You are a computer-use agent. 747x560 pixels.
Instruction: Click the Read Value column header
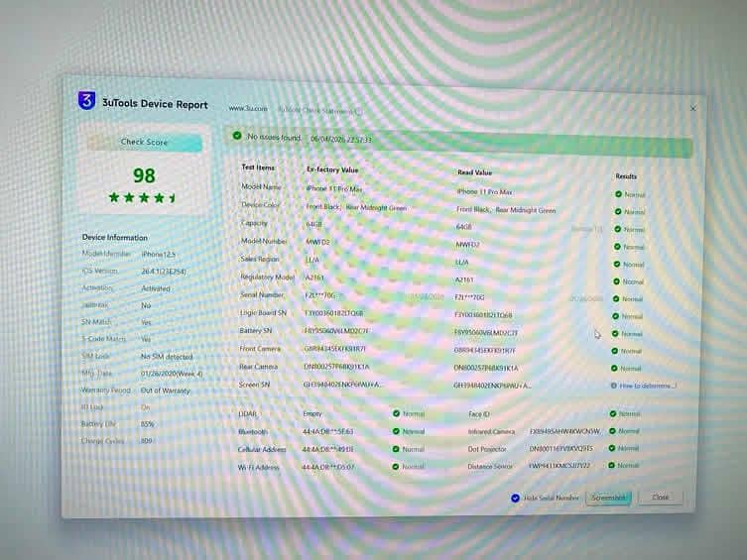tap(474, 172)
